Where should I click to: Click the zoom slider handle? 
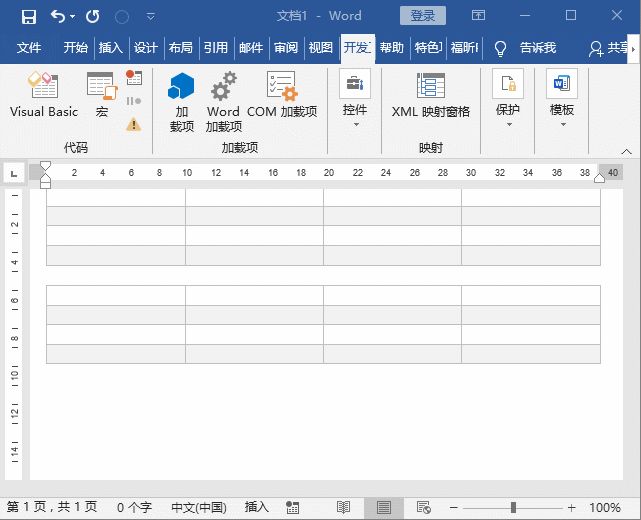click(x=513, y=508)
